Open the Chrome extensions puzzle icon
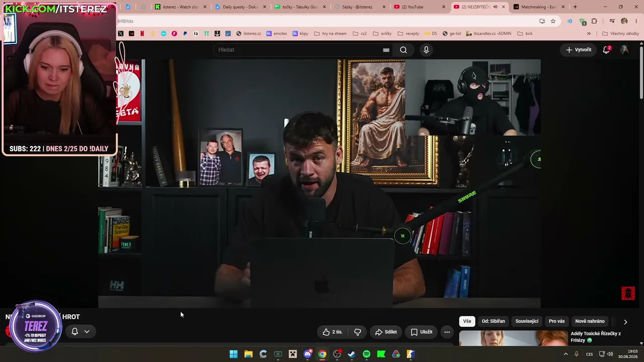 594,21
